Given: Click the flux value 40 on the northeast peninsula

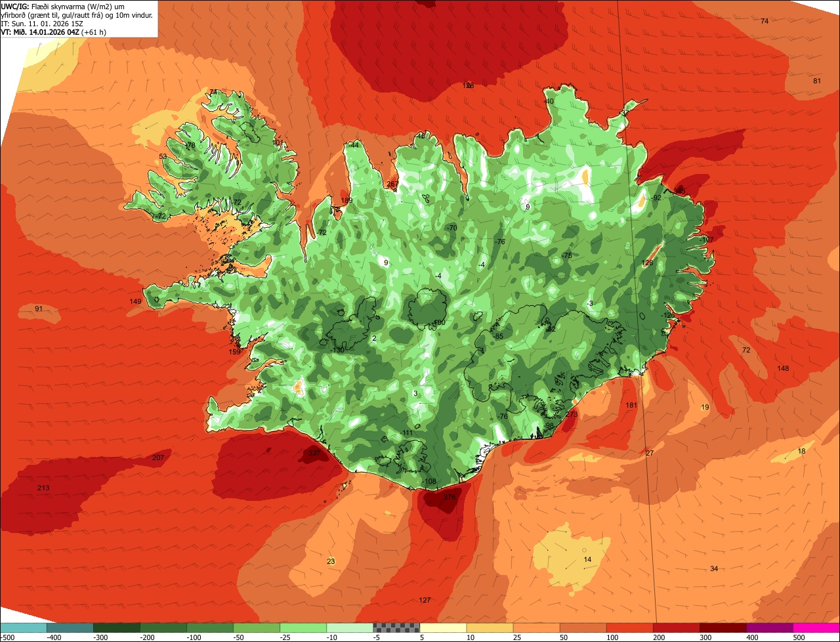Looking at the screenshot, I should coord(549,101).
